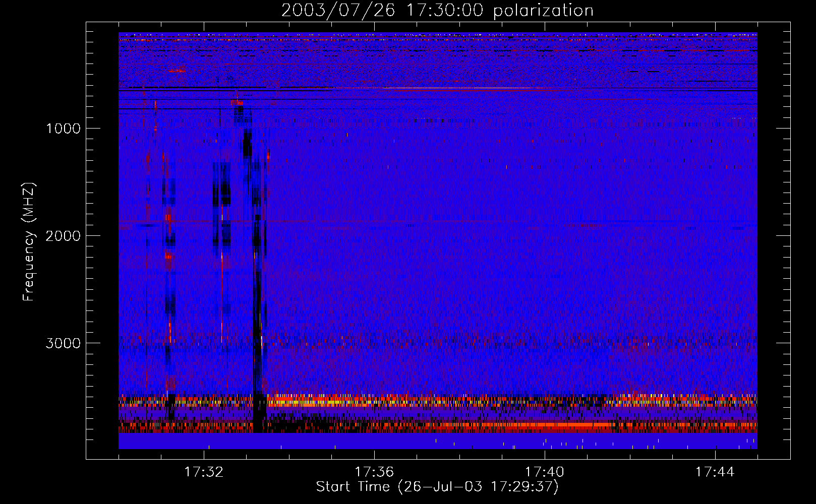Click the 17:44 time tick label
The image size is (816, 504).
point(715,472)
